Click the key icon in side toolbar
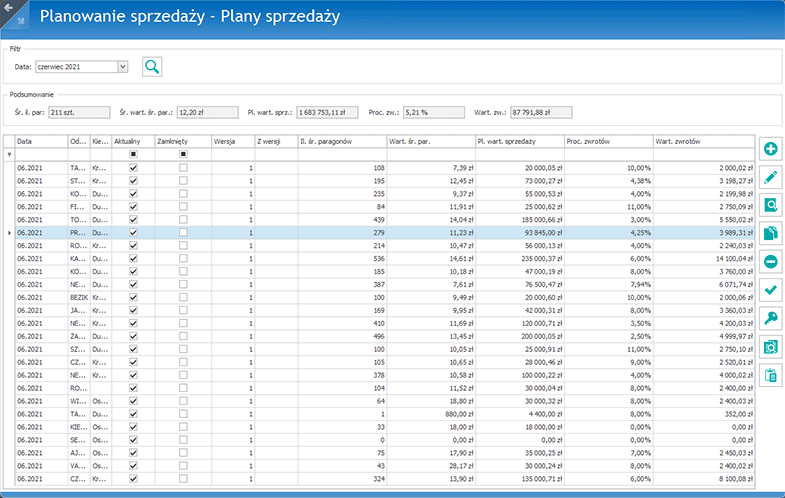 771,318
